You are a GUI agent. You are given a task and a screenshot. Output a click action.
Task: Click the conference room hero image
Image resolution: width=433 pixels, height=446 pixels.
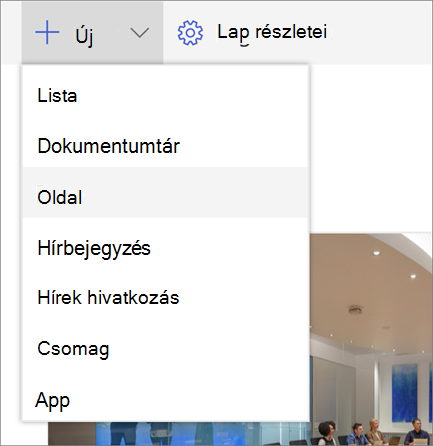(371, 338)
